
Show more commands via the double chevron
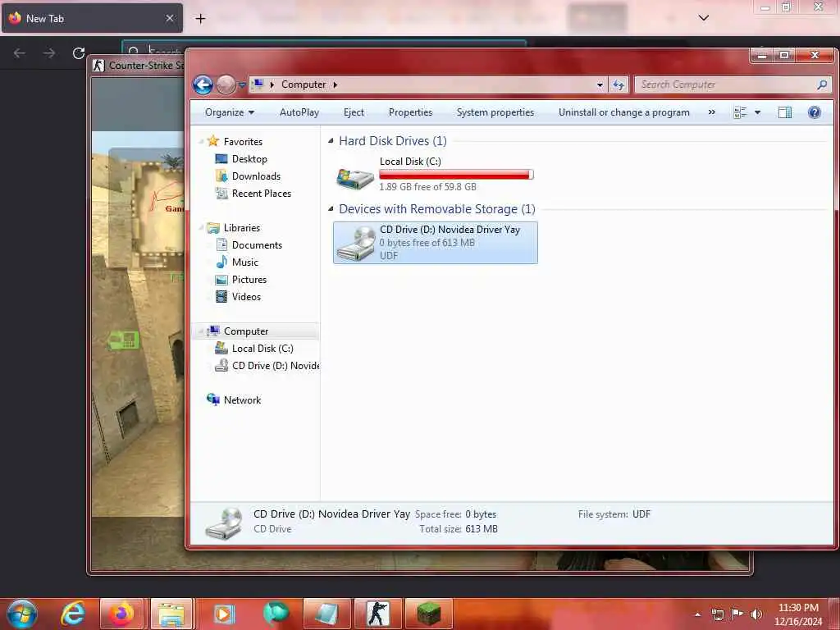pos(711,112)
